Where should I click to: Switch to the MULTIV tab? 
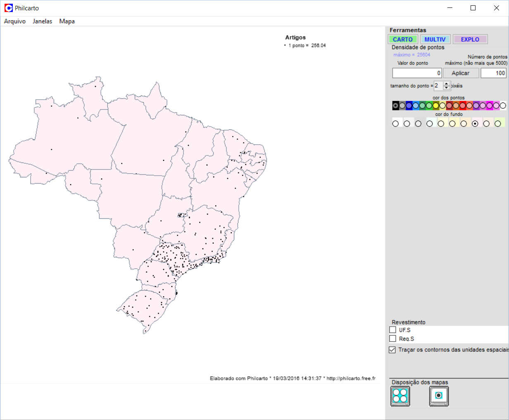(435, 39)
